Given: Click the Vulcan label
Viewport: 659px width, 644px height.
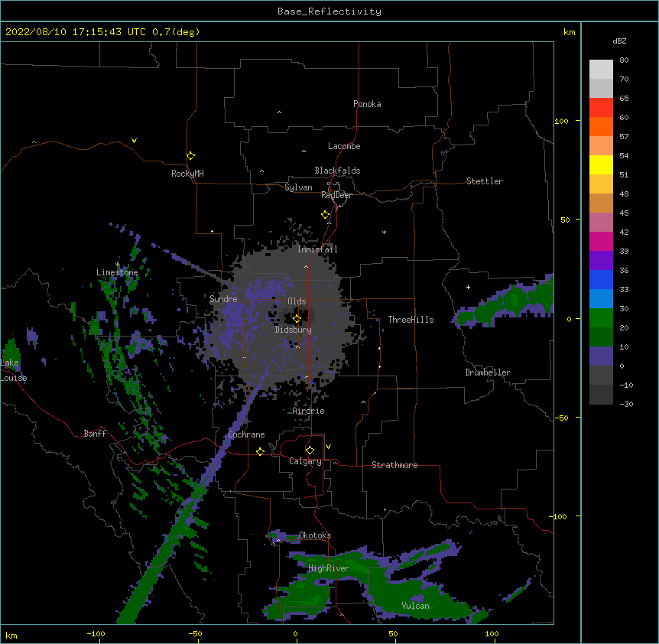Looking at the screenshot, I should 415,606.
